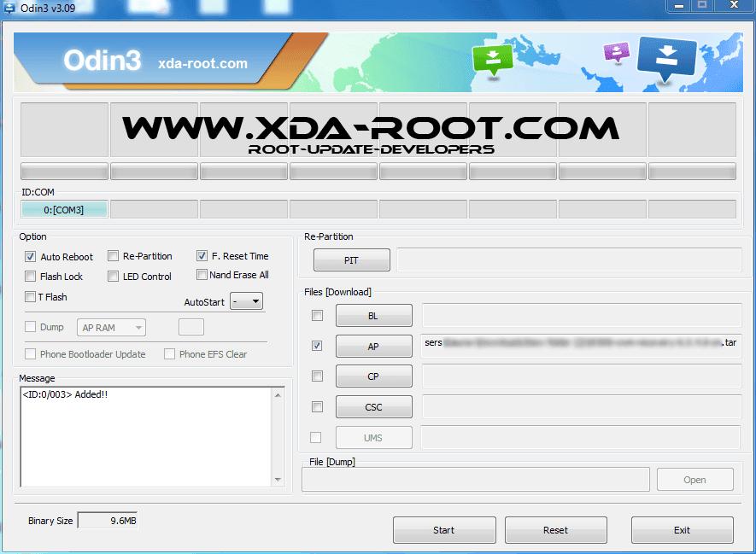
Task: Click the Binary Size 9.6MB field
Action: point(108,521)
